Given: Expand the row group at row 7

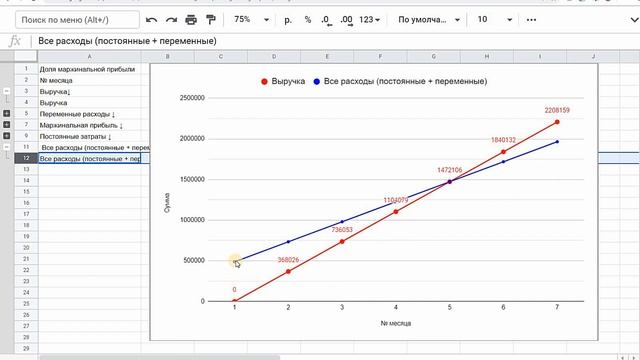Looking at the screenshot, I should pos(7,124).
